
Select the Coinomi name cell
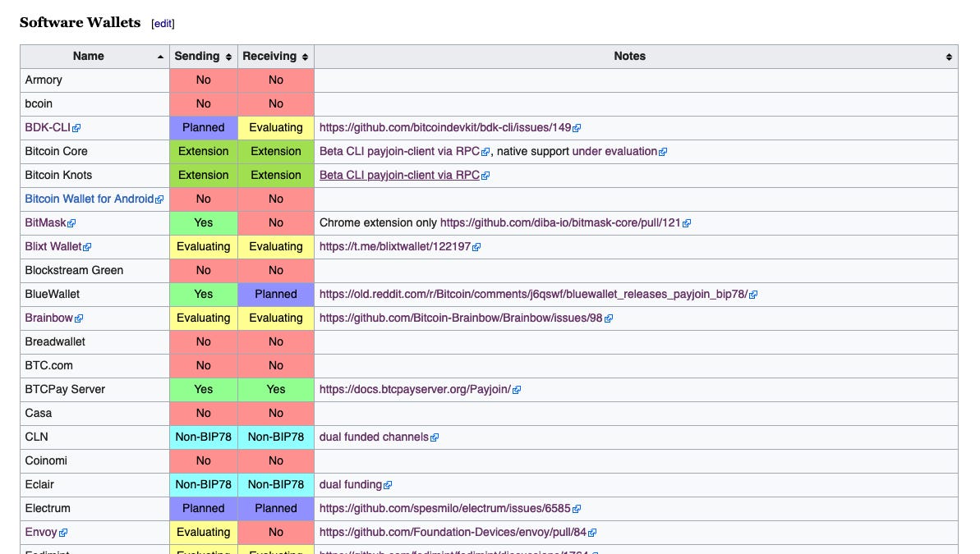pyautogui.click(x=94, y=460)
